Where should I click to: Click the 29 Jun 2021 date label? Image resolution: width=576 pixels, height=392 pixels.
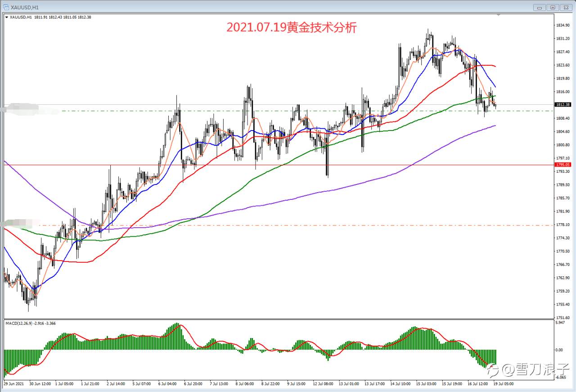click(x=13, y=384)
